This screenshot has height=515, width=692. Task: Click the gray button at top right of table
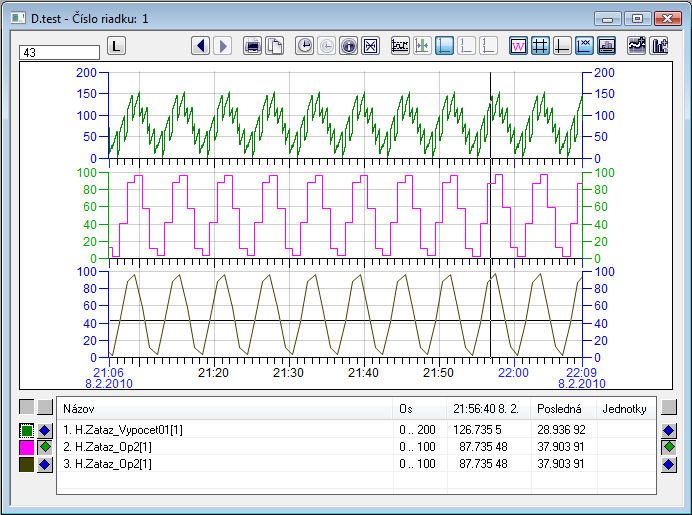point(669,407)
